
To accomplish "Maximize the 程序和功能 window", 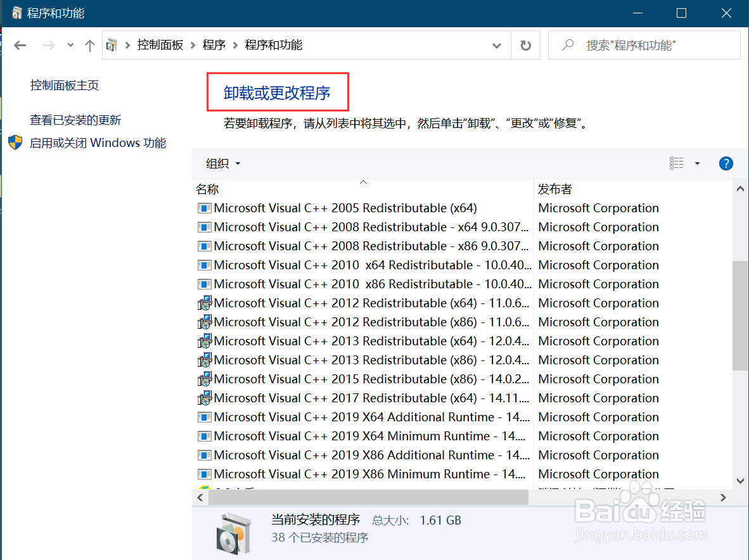I will pos(682,13).
